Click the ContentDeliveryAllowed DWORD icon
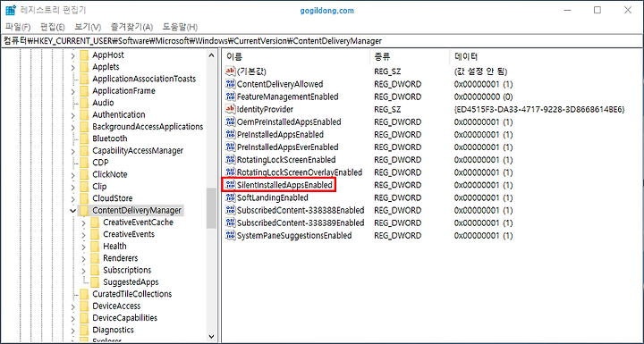This screenshot has height=344, width=644. click(x=231, y=84)
